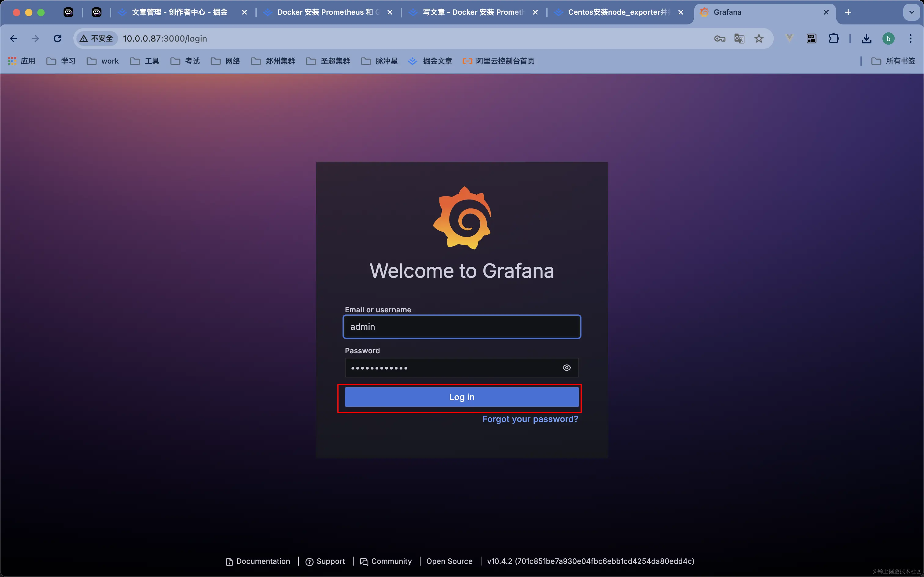The height and width of the screenshot is (577, 924).
Task: Open the Documentation footer link
Action: (x=258, y=561)
